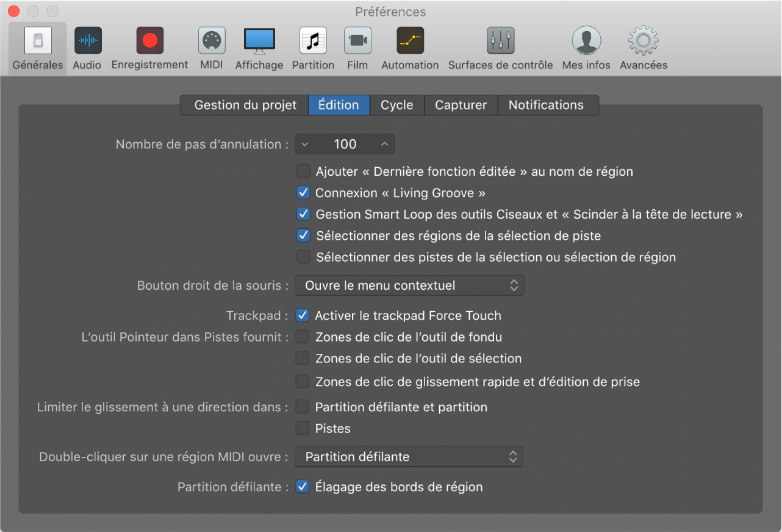Open the Générales preferences pane
This screenshot has height=532, width=782.
(38, 49)
